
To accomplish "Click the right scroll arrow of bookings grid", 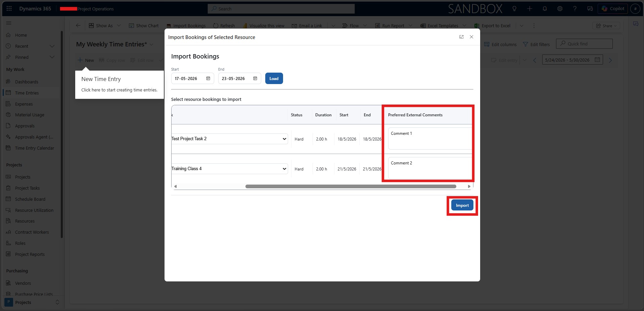I will 469,186.
